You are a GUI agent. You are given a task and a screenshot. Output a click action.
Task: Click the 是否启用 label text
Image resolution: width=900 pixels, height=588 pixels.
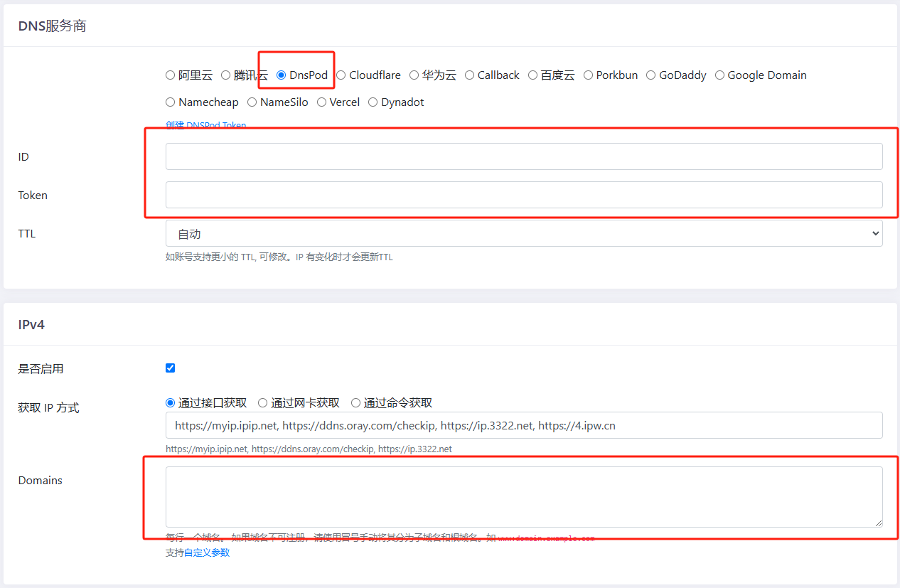(x=41, y=369)
